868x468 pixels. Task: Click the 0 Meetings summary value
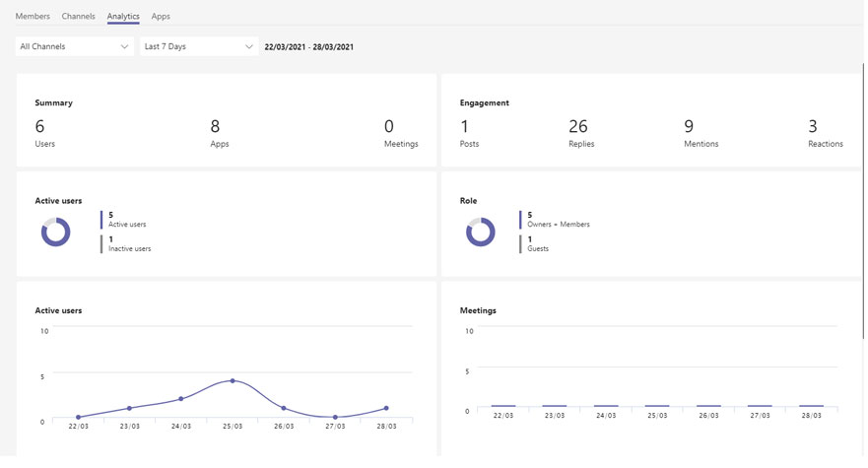401,133
